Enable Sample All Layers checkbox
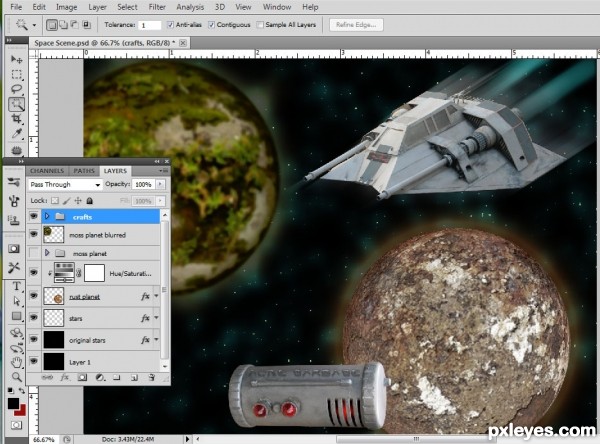 pos(260,25)
